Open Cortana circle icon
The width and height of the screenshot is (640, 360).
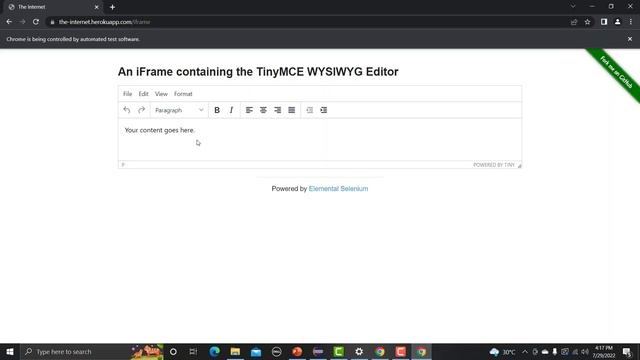173,351
